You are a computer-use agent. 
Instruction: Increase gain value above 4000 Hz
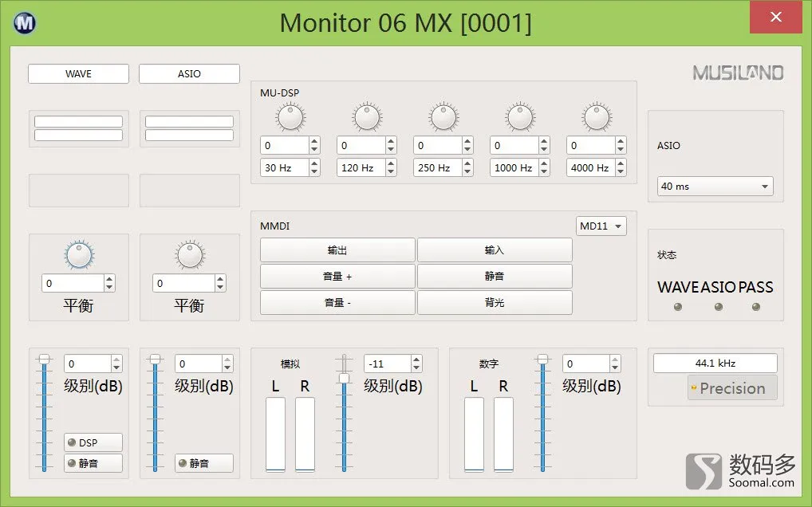coord(621,141)
